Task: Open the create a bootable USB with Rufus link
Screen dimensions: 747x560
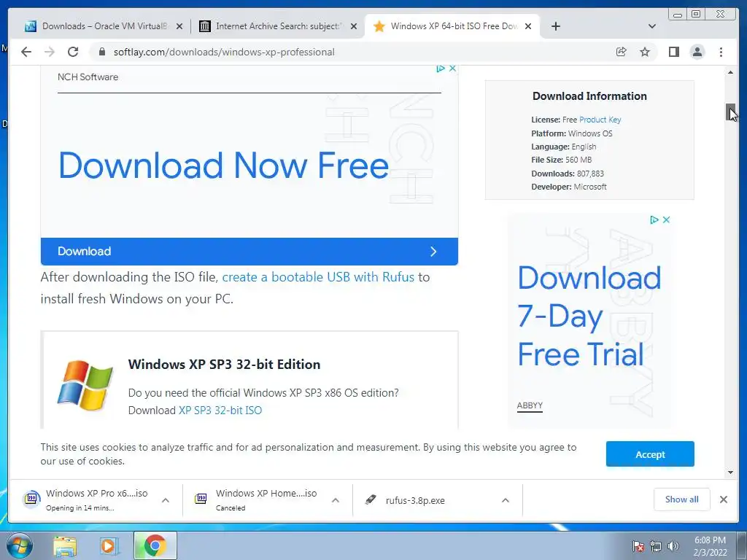Action: click(318, 276)
